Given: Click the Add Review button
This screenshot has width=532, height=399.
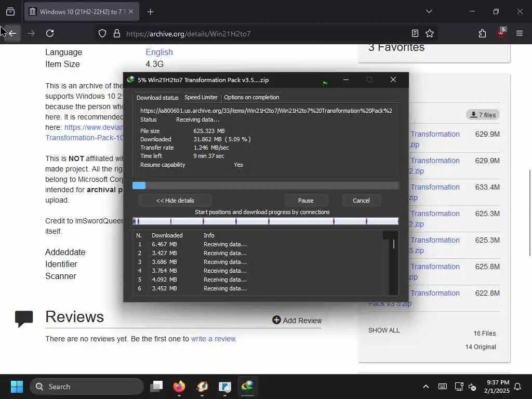Looking at the screenshot, I should click(x=297, y=320).
